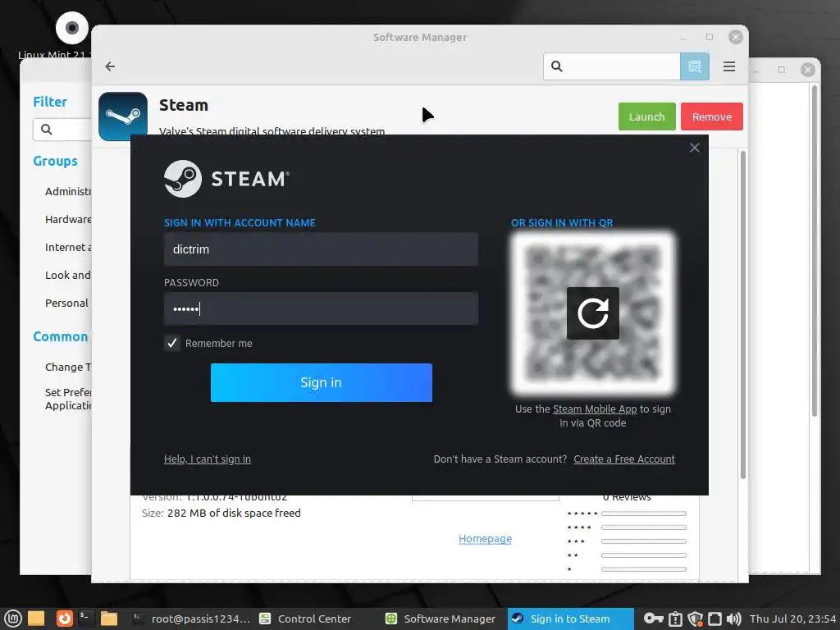This screenshot has width=840, height=630.
Task: Click the one-star rating bar
Action: (x=643, y=569)
